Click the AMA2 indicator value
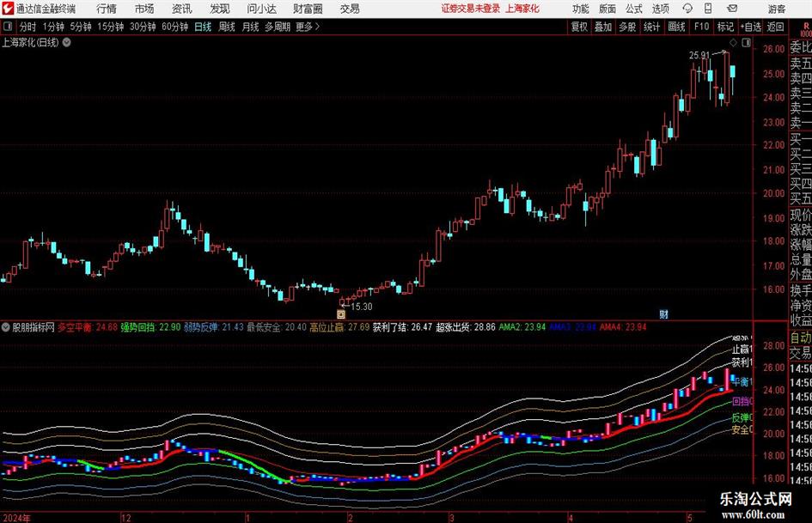 click(522, 327)
